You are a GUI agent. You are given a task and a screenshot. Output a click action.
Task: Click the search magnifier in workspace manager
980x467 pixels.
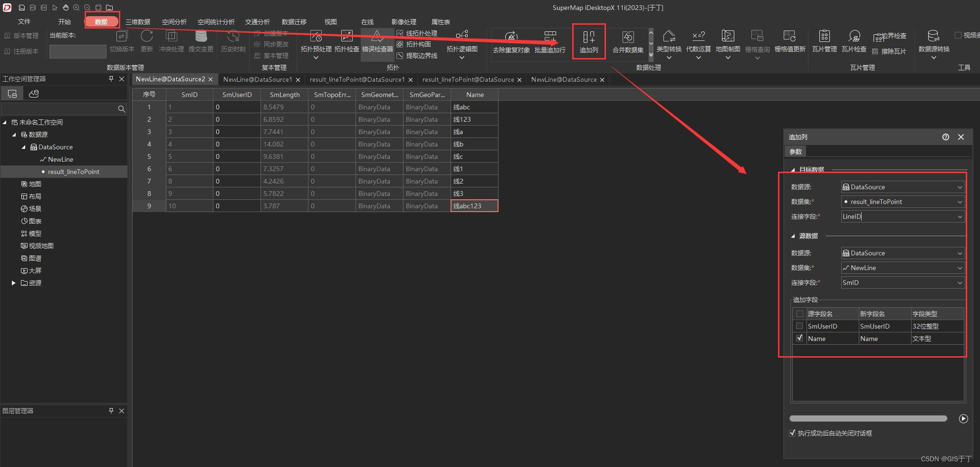pyautogui.click(x=122, y=109)
